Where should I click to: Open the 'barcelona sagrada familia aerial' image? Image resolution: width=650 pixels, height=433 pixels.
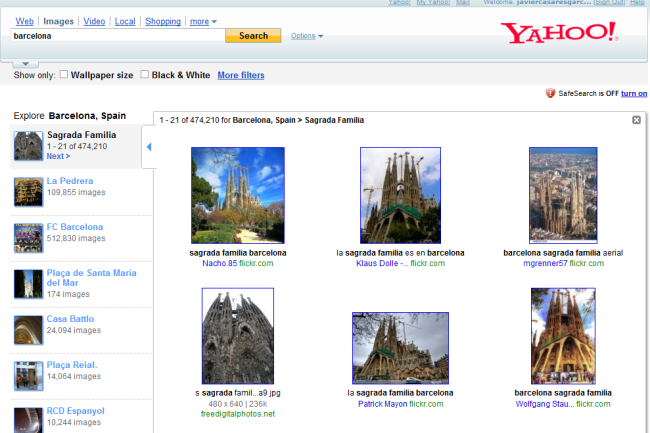tap(563, 195)
